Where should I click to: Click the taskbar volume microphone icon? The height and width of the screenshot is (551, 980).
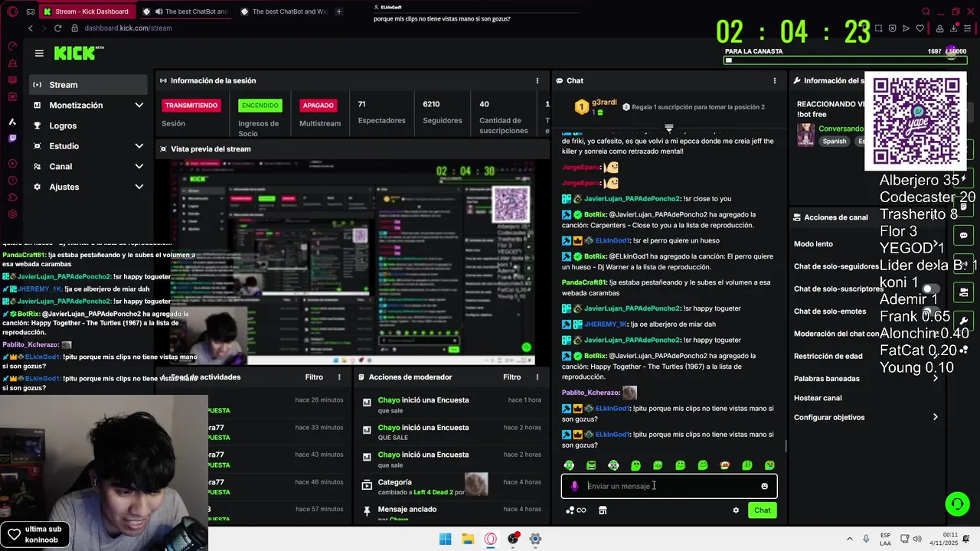[x=866, y=539]
